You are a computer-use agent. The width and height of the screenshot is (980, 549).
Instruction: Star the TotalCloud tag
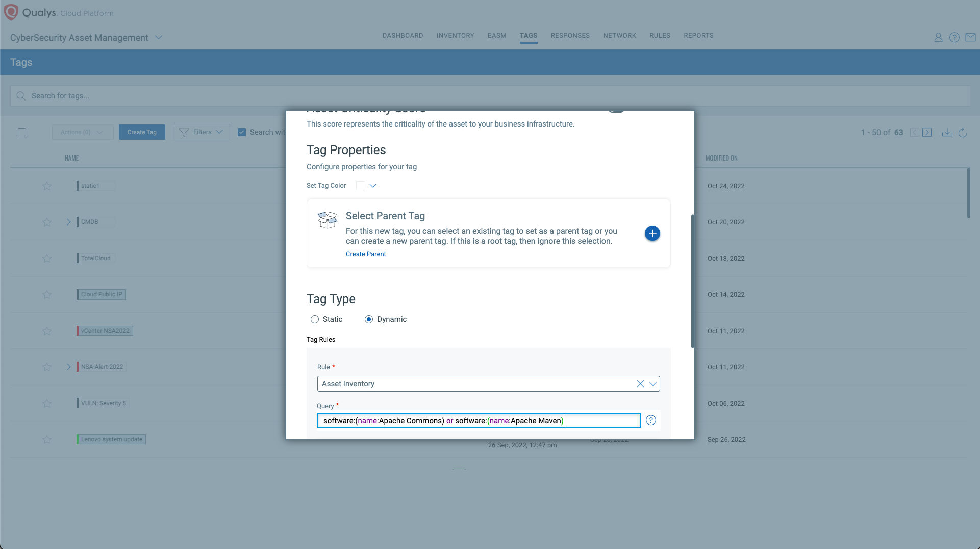47,259
